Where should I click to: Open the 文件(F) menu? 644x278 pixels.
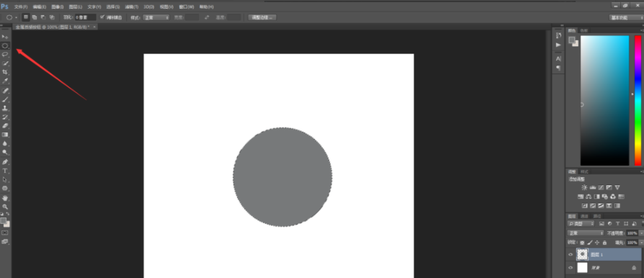point(21,7)
